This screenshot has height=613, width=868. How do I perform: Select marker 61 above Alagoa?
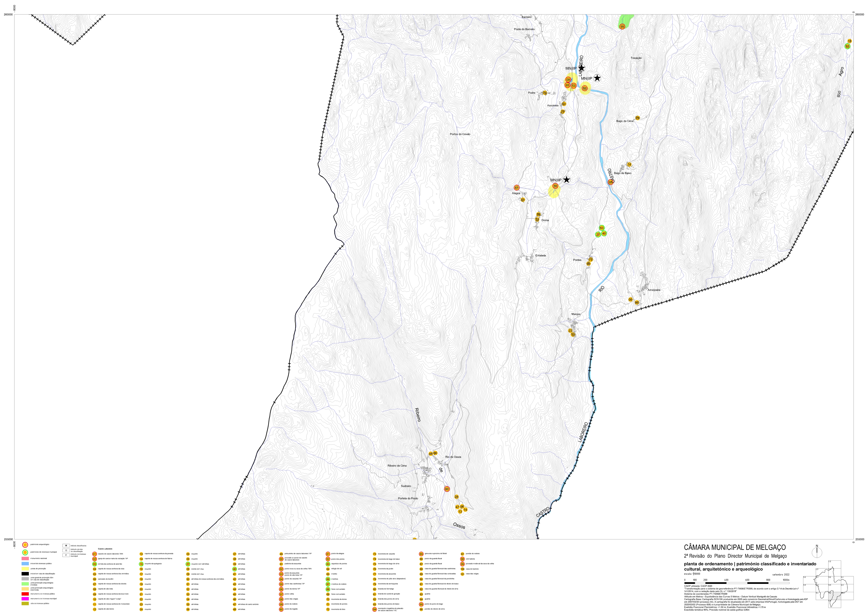pyautogui.click(x=517, y=188)
